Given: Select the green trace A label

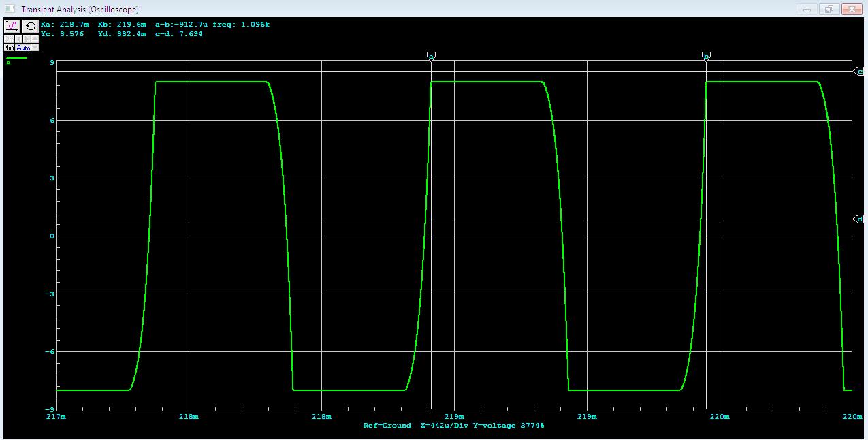Looking at the screenshot, I should 9,63.
